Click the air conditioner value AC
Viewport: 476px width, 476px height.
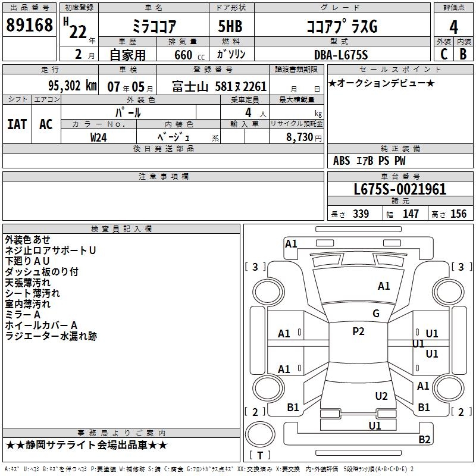[46, 124]
